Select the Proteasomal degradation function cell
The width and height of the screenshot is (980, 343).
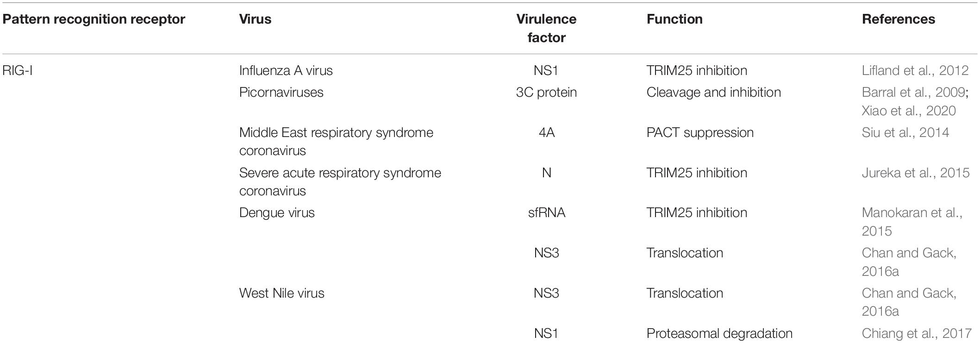tap(719, 333)
